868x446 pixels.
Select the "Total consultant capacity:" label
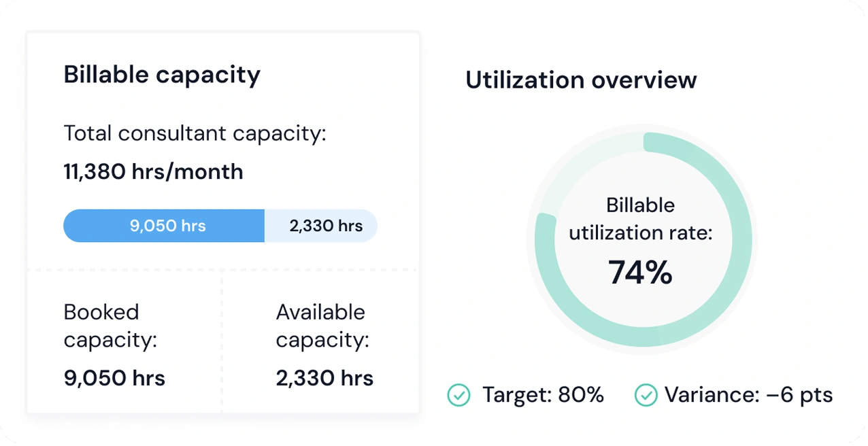(x=195, y=133)
